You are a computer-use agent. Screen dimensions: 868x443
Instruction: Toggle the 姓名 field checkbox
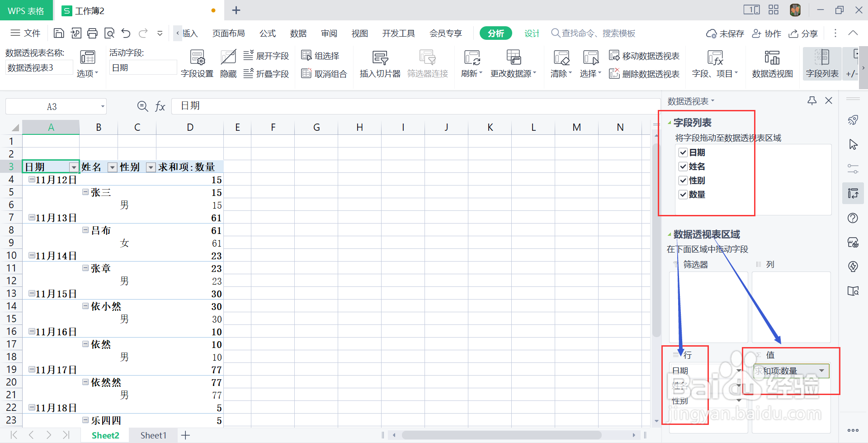(683, 166)
